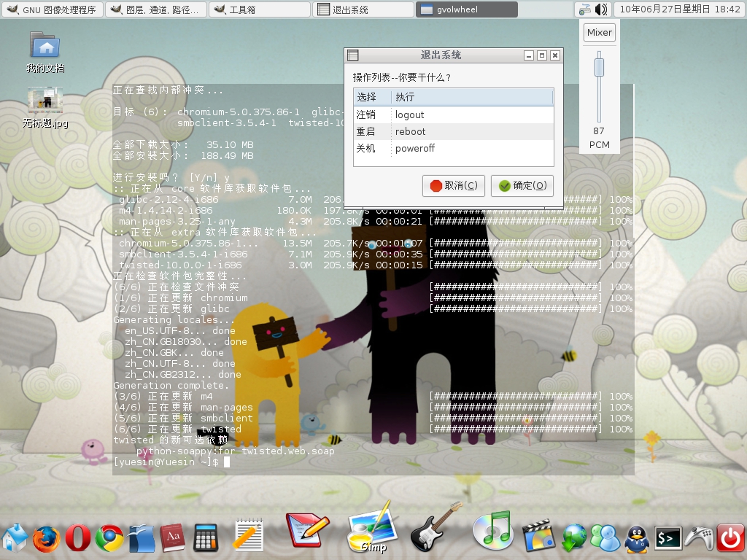747x560 pixels.
Task: Open the 无标题.jpg desktop file
Action: pyautogui.click(x=45, y=108)
